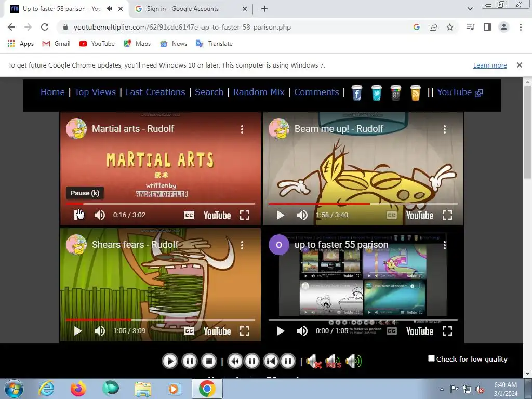Open Martial arts video on YouTube logo
The height and width of the screenshot is (399, 532).
click(x=217, y=215)
